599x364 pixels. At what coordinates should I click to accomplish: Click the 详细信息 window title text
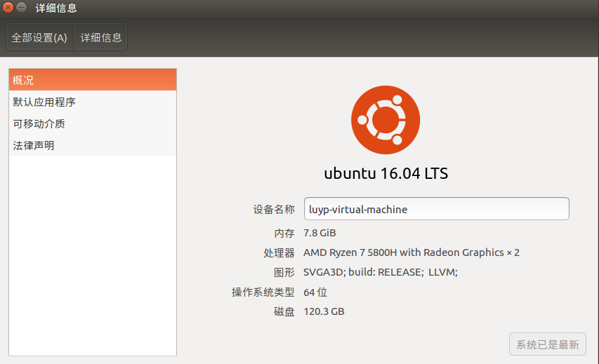tap(56, 8)
